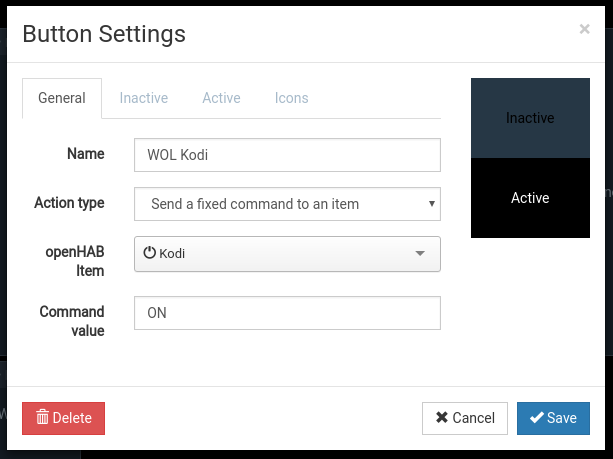Viewport: 613px width, 459px height.
Task: Click the checkmark icon on the Save button
Action: [537, 418]
